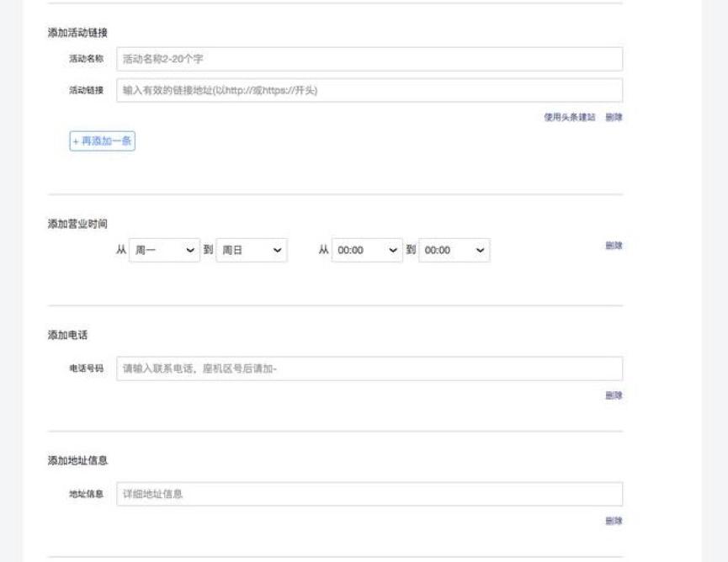
Task: Click 删除 in the activity link section
Action: [615, 119]
